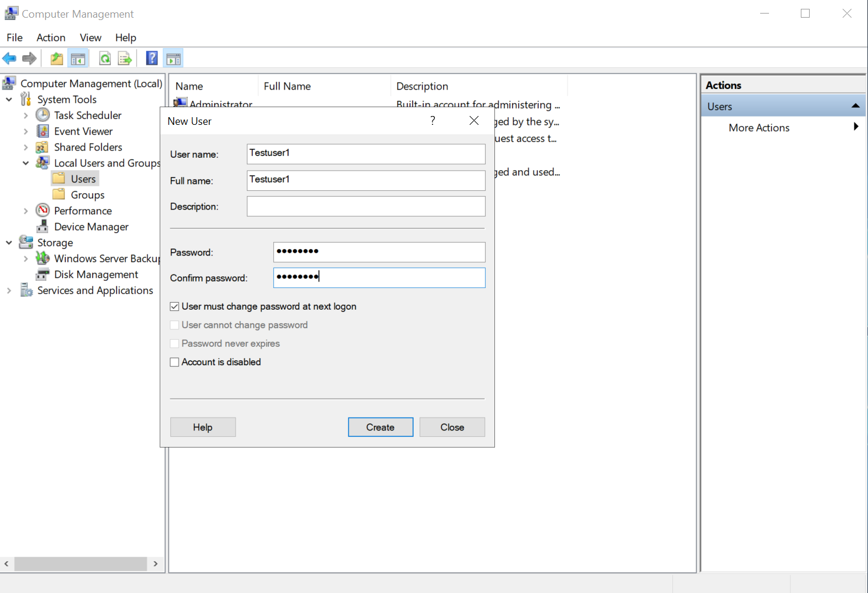Open the Groups folder icon in the tree
868x593 pixels.
coord(59,194)
